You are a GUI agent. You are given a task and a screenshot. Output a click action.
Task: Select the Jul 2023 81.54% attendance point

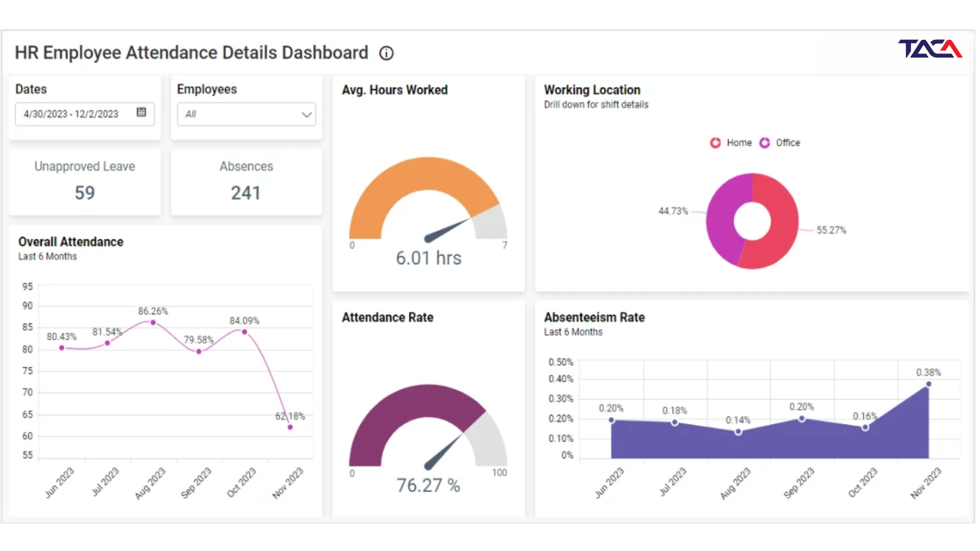click(x=107, y=343)
